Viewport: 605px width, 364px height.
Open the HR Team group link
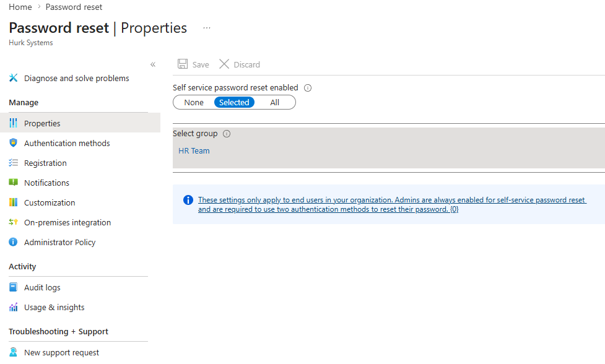[194, 151]
